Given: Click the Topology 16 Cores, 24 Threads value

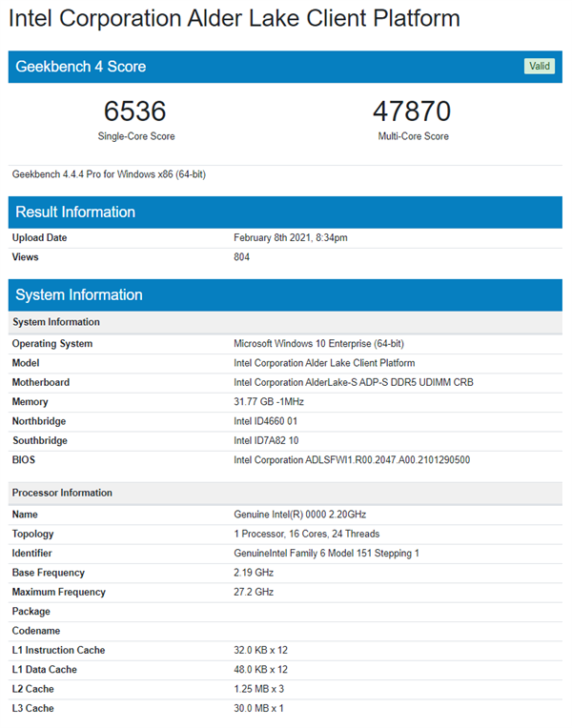Looking at the screenshot, I should 306,534.
